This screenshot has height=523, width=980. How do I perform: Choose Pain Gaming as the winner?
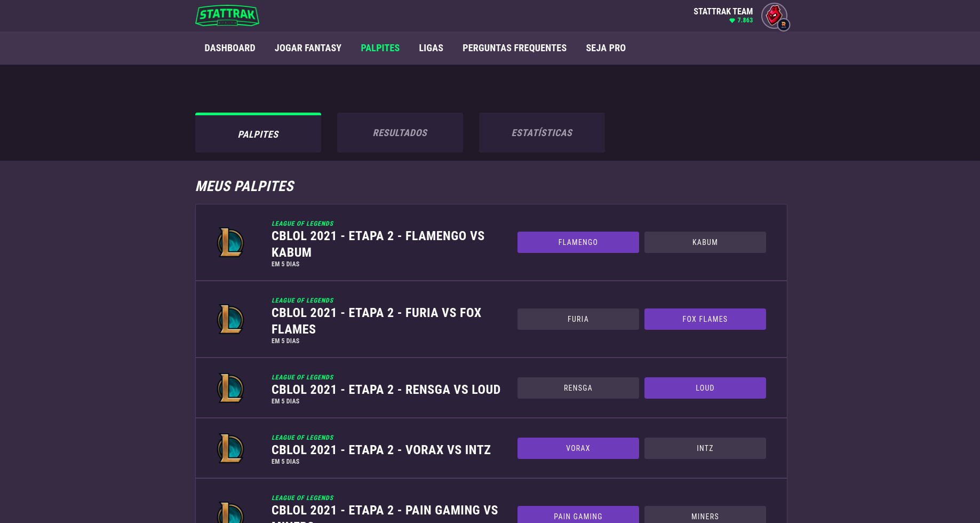pyautogui.click(x=578, y=514)
